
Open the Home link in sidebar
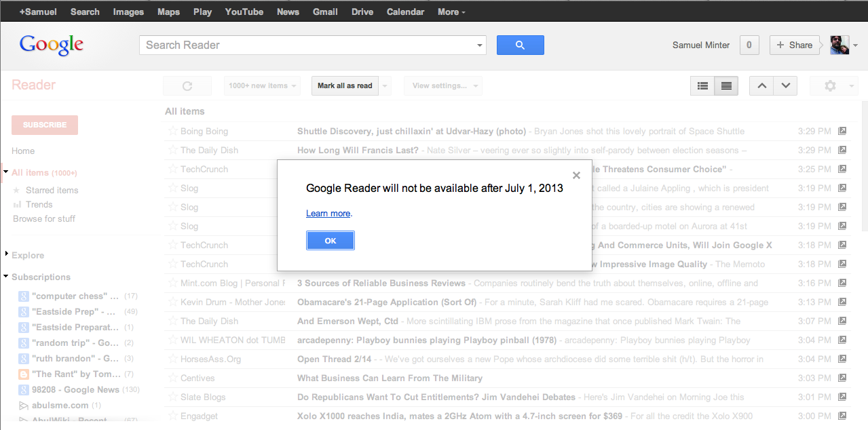(x=23, y=151)
